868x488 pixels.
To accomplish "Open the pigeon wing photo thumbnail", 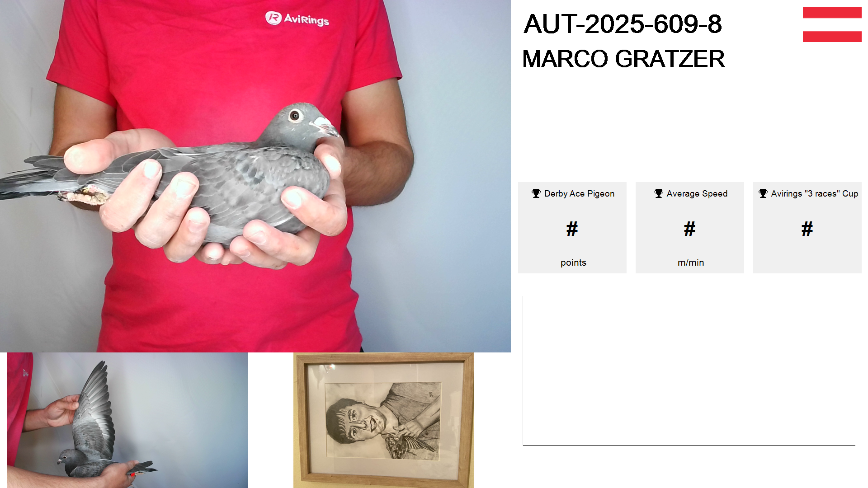I will click(x=127, y=420).
